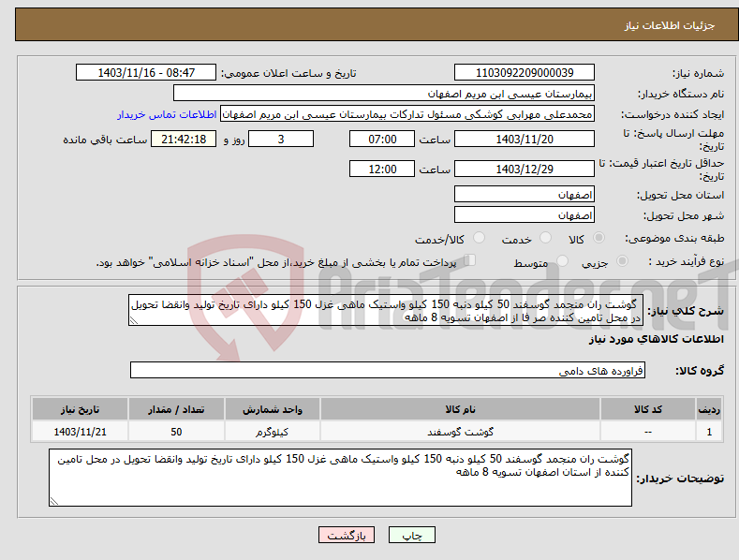The image size is (739, 560).
Task: Click the product code cell showing --
Action: [x=648, y=432]
